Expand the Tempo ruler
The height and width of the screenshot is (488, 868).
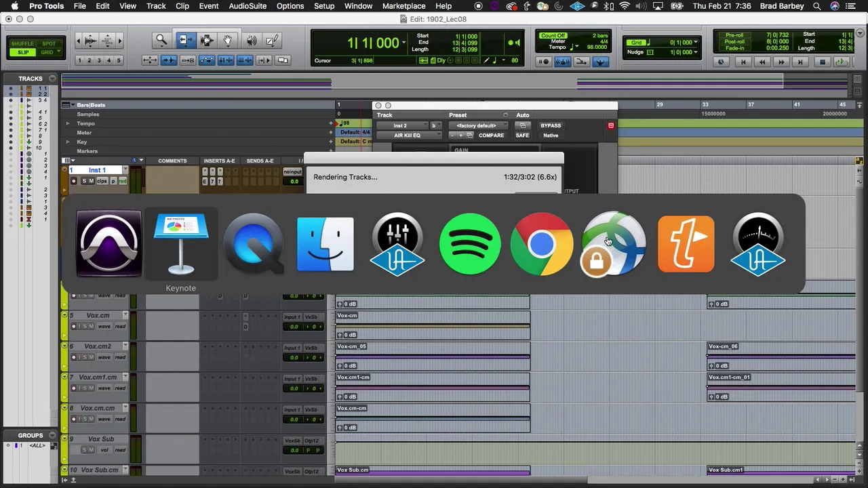[x=68, y=123]
